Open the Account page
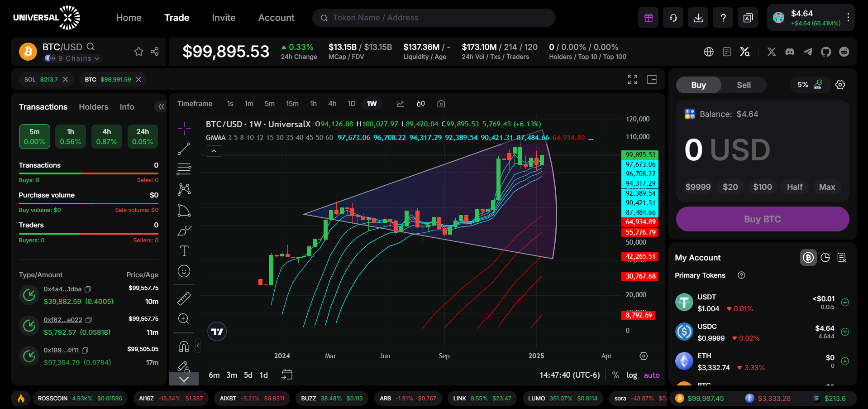Image resolution: width=868 pixels, height=409 pixels. (277, 18)
